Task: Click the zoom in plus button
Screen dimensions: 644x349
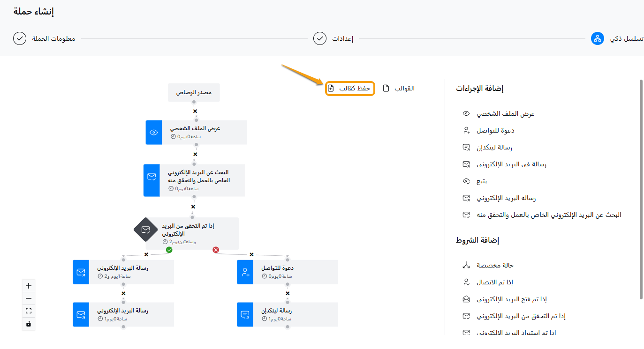Action: click(29, 286)
